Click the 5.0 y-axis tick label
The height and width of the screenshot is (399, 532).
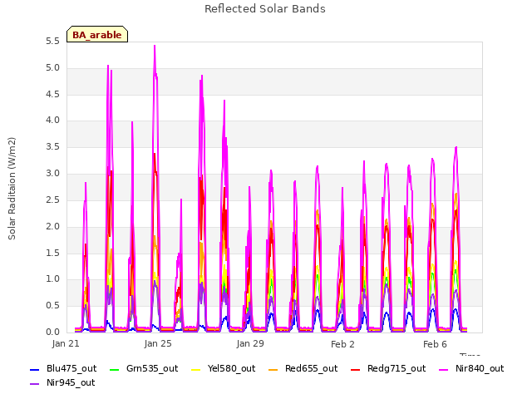[x=52, y=68]
